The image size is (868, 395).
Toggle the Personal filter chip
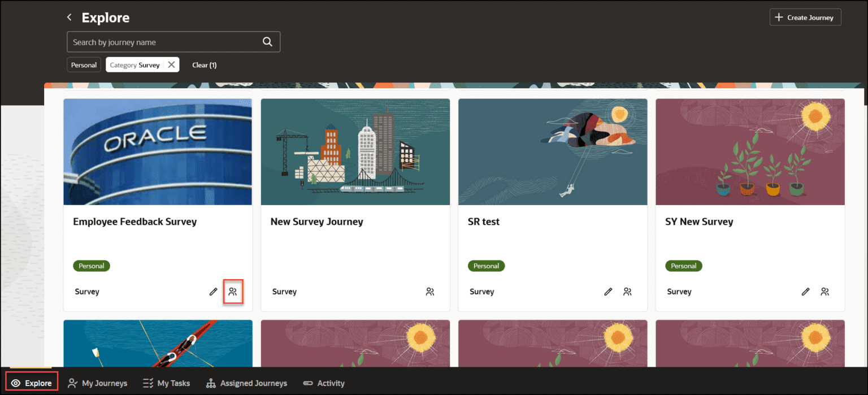pos(84,65)
